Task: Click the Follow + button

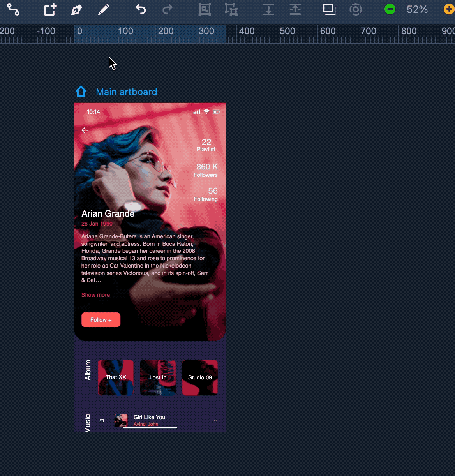Action: click(101, 320)
